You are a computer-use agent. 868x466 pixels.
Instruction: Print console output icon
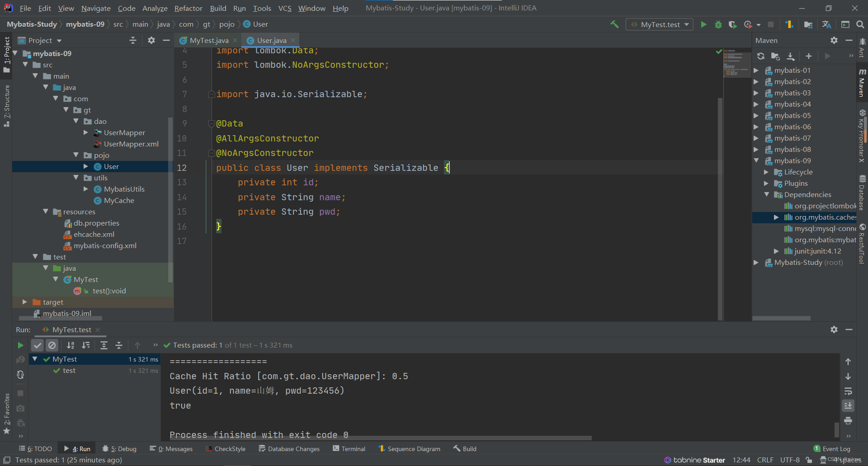pyautogui.click(x=848, y=421)
